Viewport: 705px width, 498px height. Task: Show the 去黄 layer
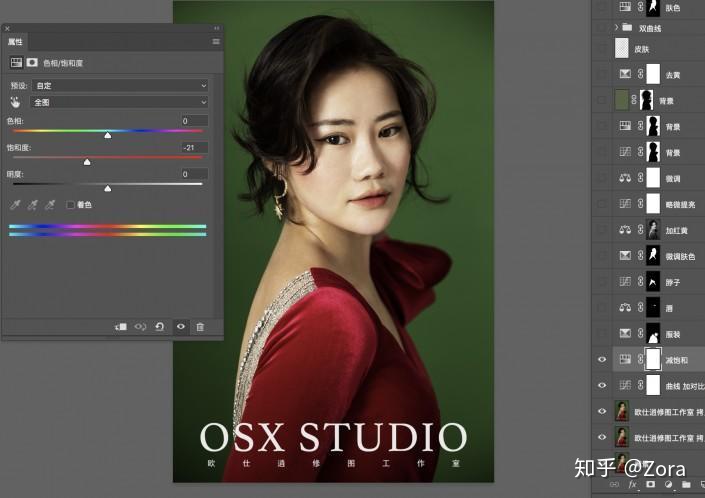pos(602,74)
